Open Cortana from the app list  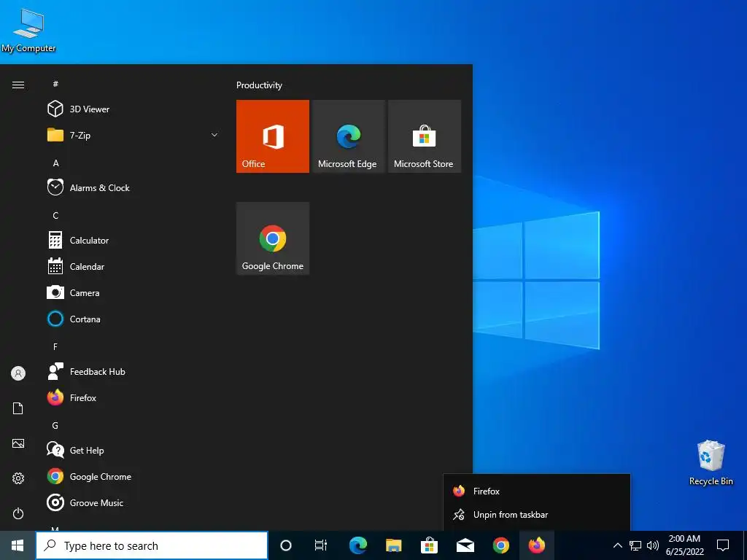(x=133, y=319)
